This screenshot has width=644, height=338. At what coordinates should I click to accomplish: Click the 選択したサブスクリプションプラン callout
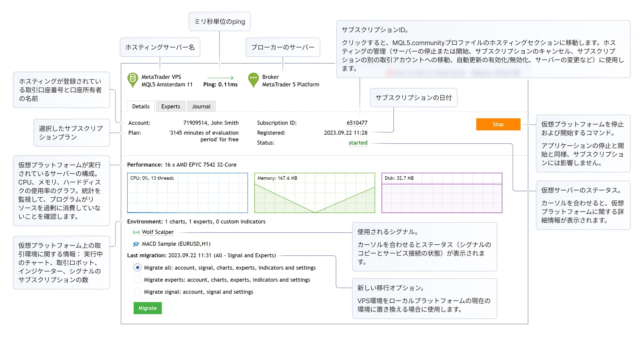tap(72, 133)
